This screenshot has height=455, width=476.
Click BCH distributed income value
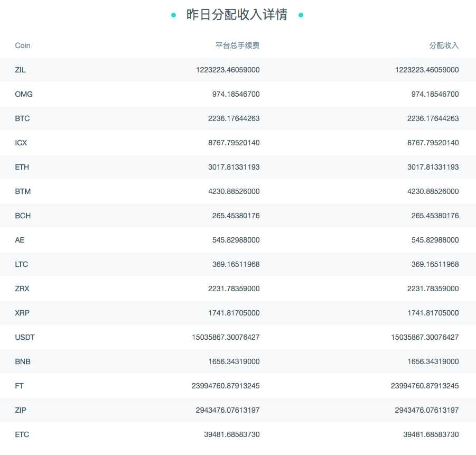click(435, 216)
